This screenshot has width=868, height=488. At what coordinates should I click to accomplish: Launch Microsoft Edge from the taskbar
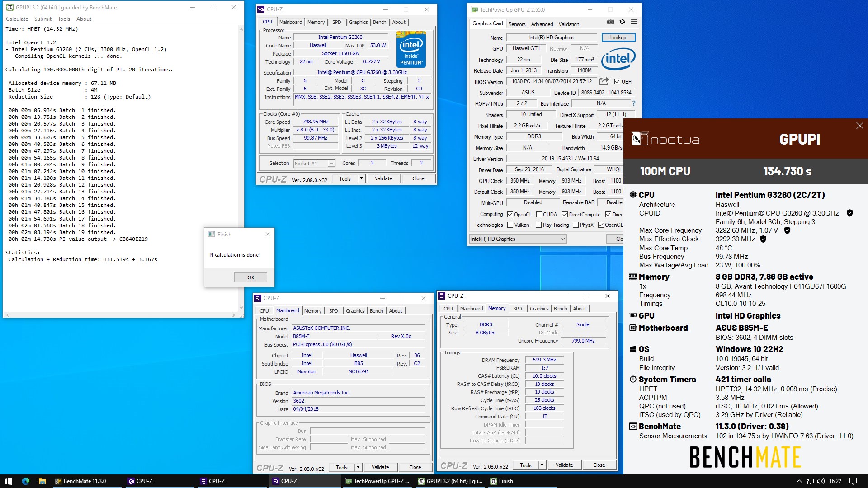pos(25,481)
